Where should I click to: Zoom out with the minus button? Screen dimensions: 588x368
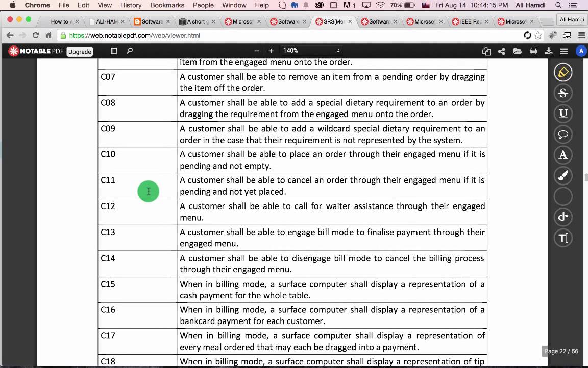[x=257, y=51]
